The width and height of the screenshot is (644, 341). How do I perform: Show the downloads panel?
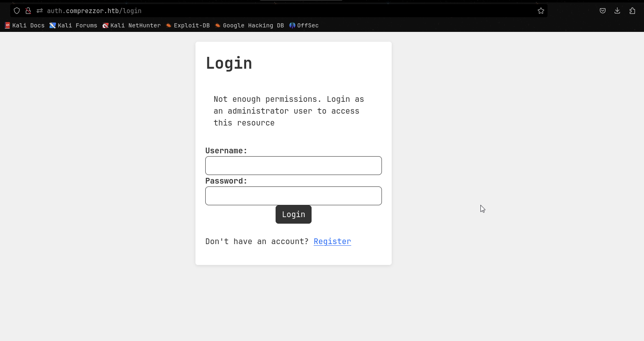point(617,11)
